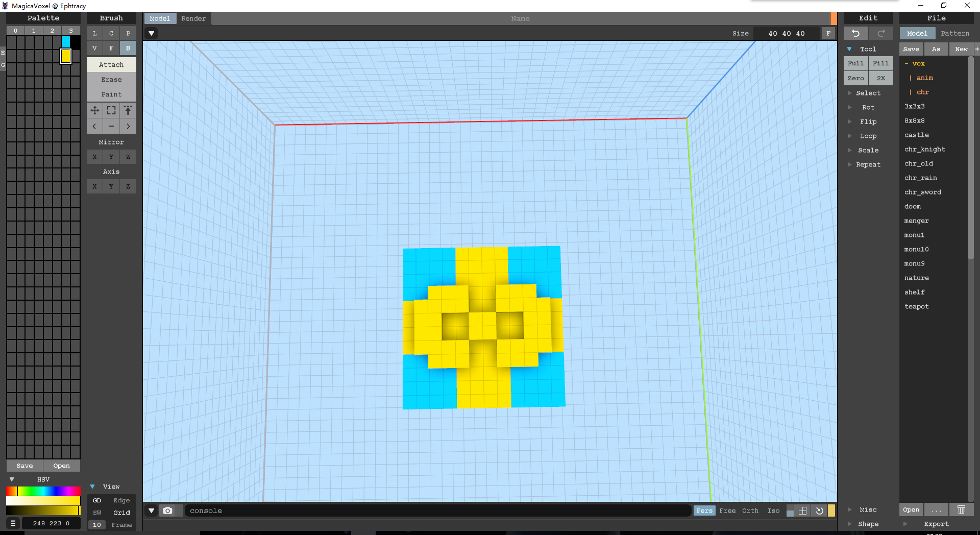Switch to the Render tab
This screenshot has width=980, height=535.
click(193, 18)
